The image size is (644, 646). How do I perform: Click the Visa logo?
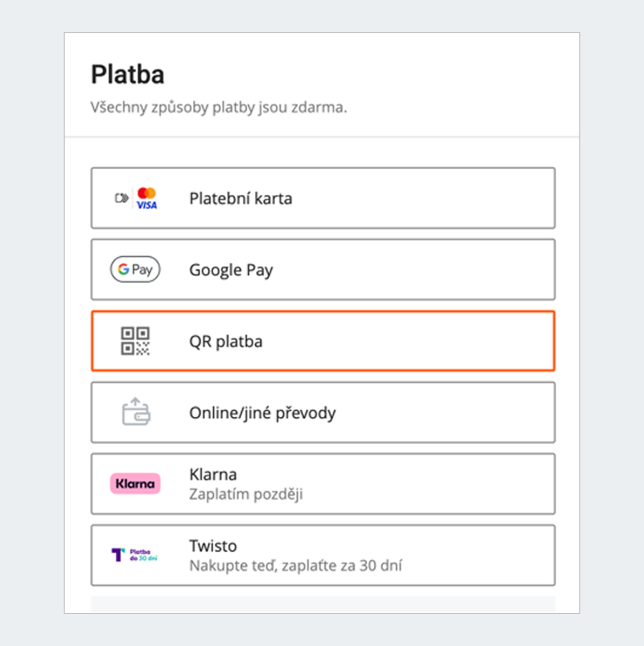point(146,206)
